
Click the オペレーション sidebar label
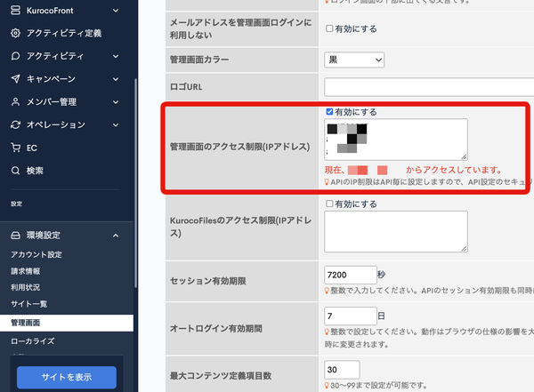(x=56, y=124)
